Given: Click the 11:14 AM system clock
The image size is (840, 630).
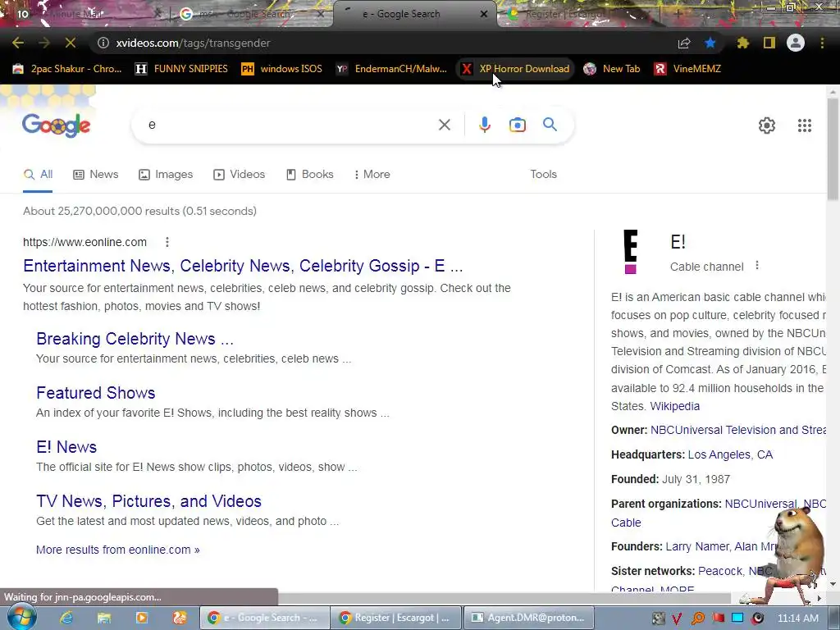Looking at the screenshot, I should point(797,619).
